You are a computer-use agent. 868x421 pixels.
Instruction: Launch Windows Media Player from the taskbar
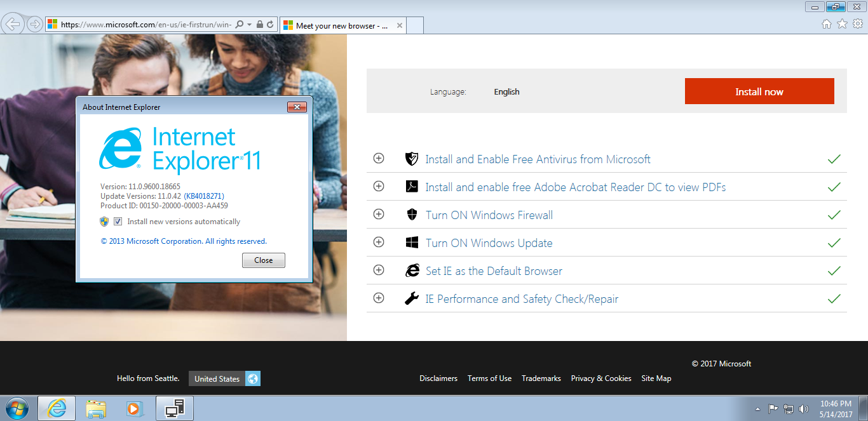pos(134,408)
